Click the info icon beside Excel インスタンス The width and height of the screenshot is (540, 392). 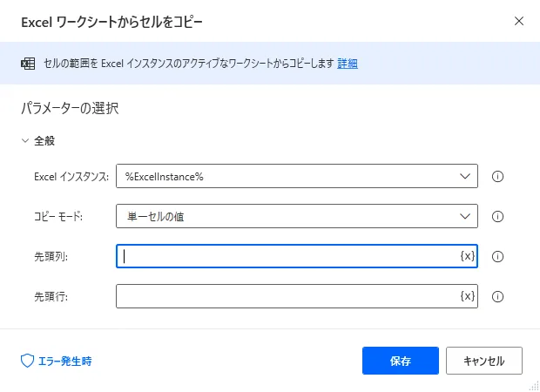coord(499,177)
